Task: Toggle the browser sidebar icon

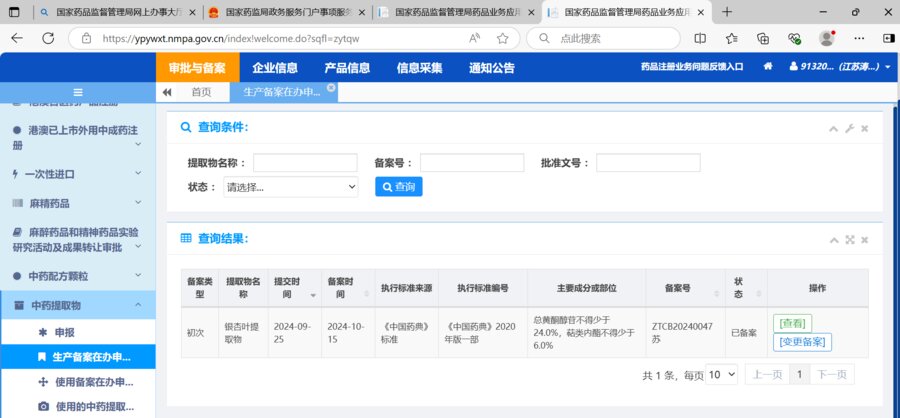Action: click(x=888, y=38)
